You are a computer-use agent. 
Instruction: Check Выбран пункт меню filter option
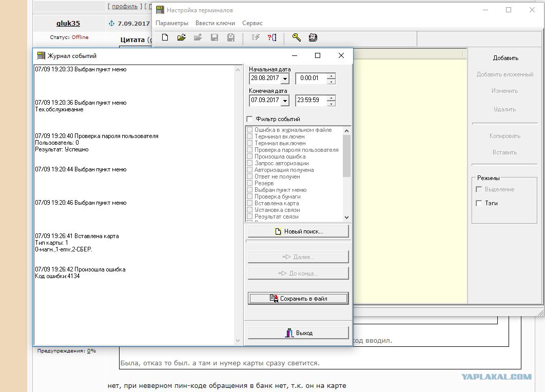[249, 190]
